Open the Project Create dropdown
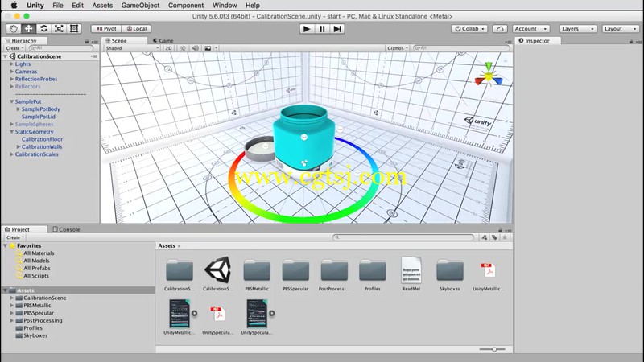 tap(15, 237)
